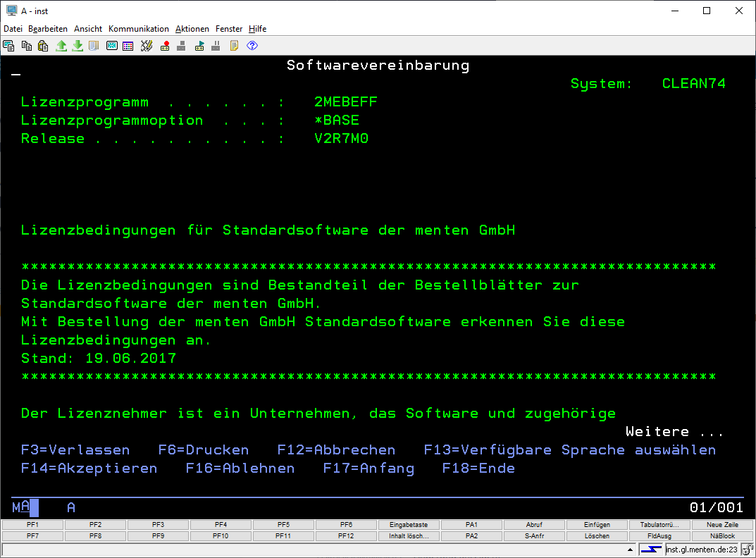
Task: Open the colour palette grid icon
Action: [128, 46]
